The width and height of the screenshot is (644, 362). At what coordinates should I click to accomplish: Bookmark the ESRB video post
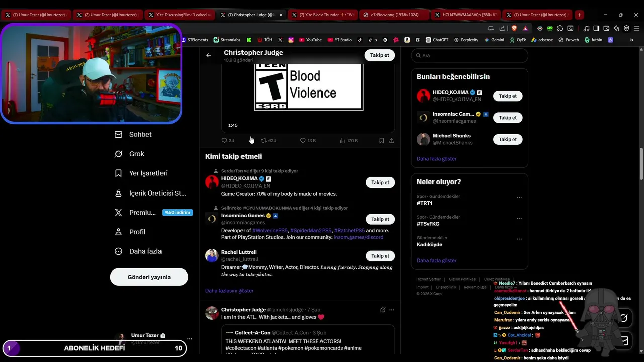tap(382, 141)
